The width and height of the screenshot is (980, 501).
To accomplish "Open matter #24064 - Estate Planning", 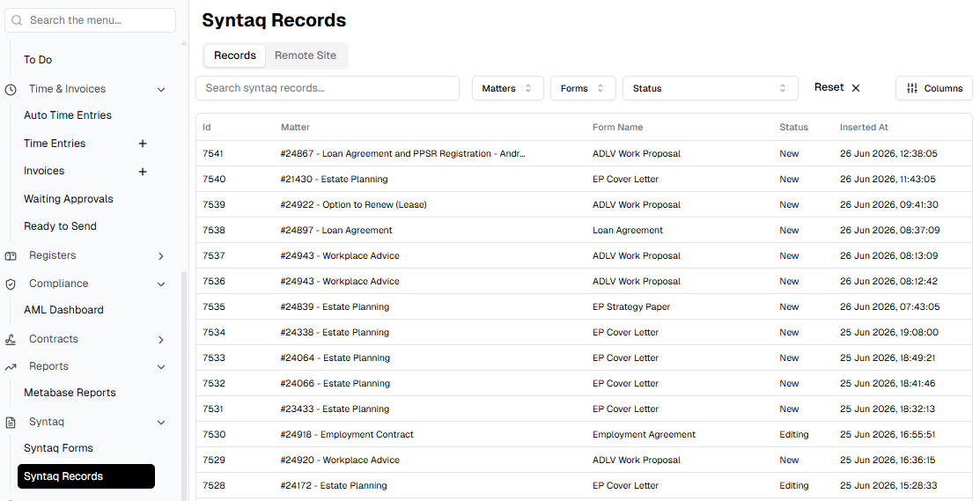I will (x=335, y=358).
